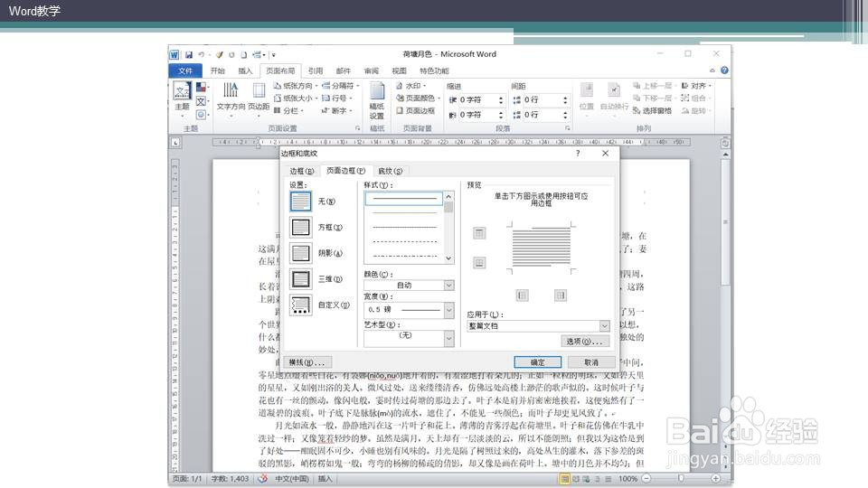Viewport: 868px width, 488px height.
Task: Open the Width (宽度) dropdown showing 0.5 磅
Action: (x=409, y=310)
